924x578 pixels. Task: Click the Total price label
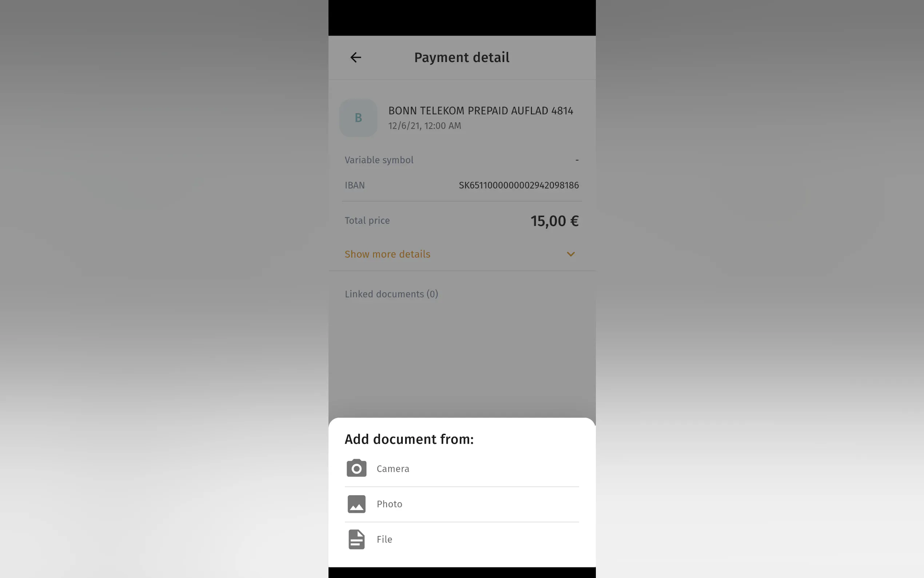(367, 221)
